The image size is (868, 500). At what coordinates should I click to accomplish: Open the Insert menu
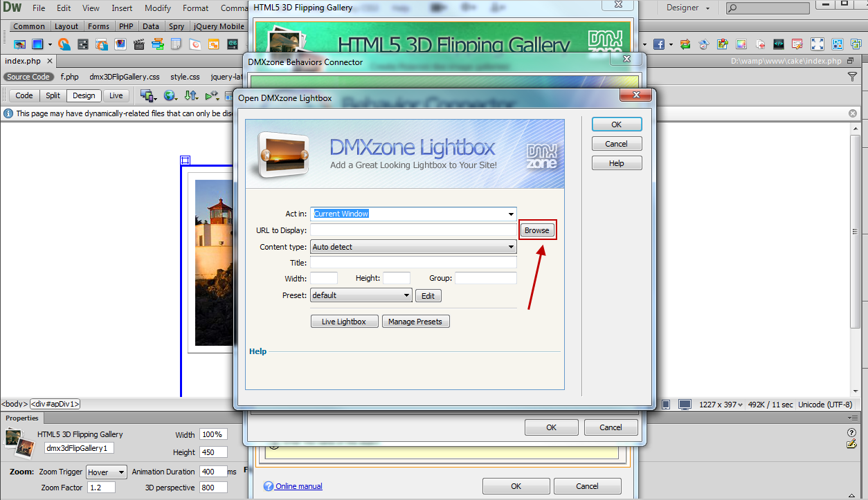click(x=122, y=8)
